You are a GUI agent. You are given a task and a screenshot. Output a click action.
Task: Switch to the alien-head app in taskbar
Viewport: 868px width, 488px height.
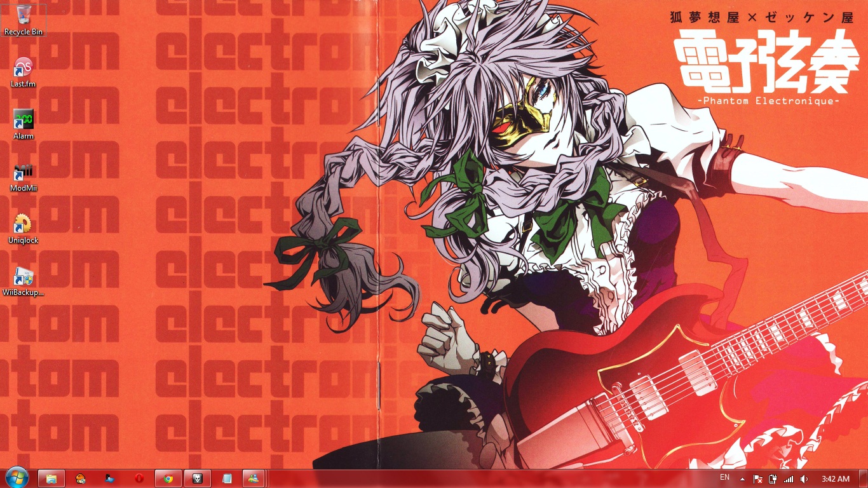tap(197, 478)
